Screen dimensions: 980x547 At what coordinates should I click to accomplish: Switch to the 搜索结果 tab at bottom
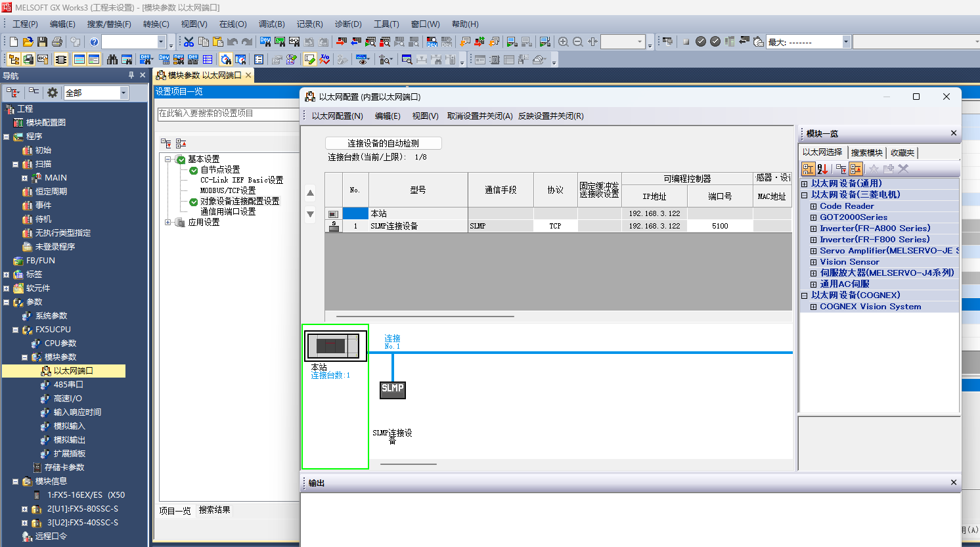214,510
